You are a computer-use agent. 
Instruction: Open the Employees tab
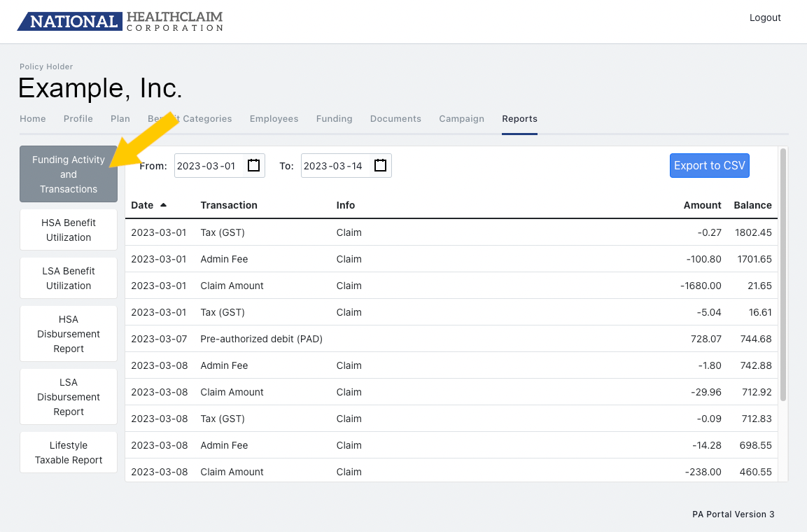click(x=274, y=119)
